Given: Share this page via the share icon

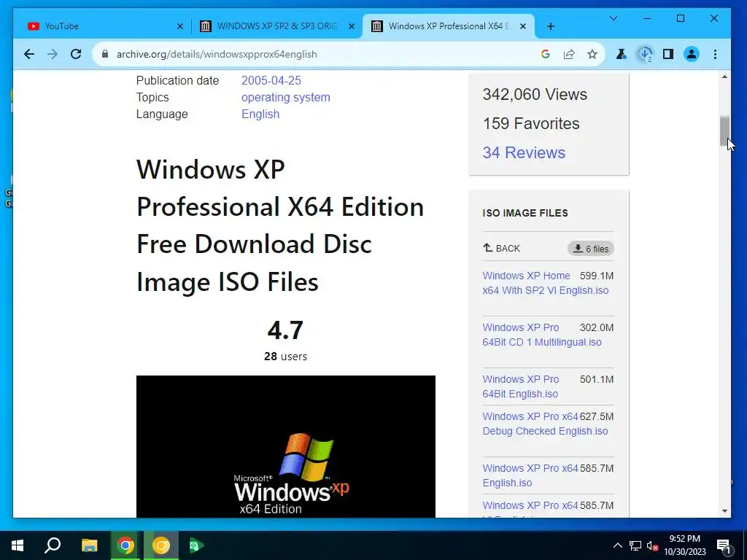Looking at the screenshot, I should (x=569, y=54).
